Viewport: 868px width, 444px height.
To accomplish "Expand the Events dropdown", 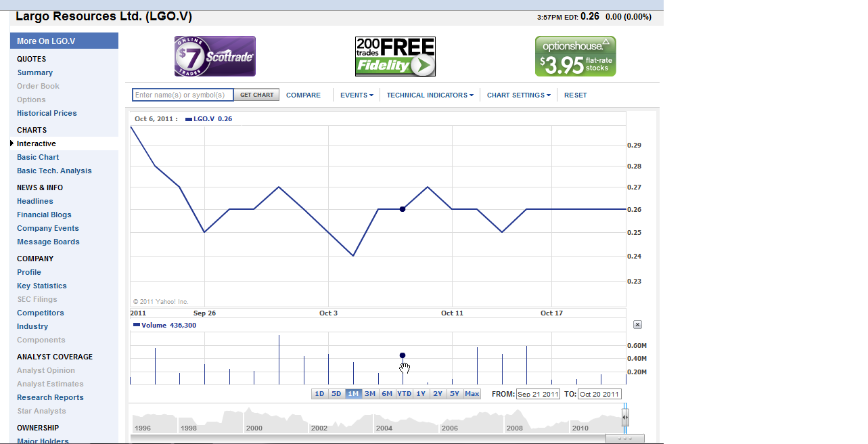I will (x=357, y=95).
